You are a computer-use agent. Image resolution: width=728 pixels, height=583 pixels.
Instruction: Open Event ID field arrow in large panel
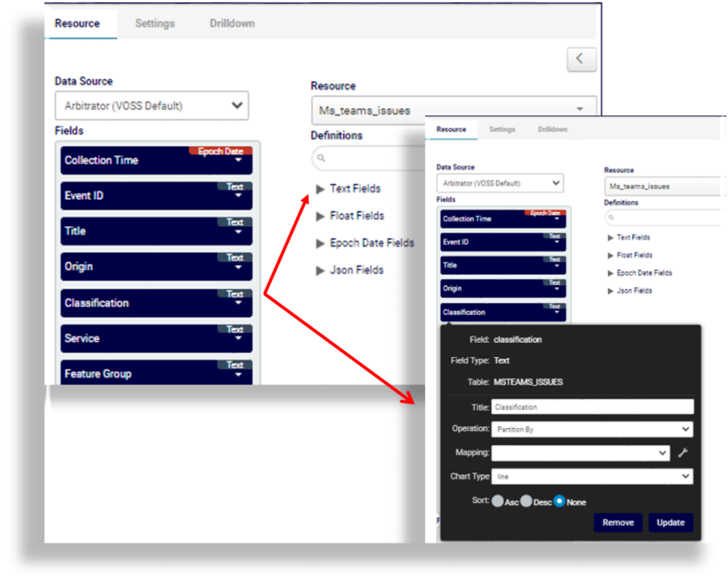pos(238,197)
